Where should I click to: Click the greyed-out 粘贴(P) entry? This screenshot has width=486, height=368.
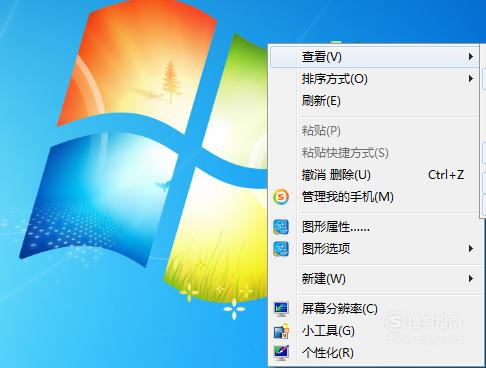pos(375,130)
